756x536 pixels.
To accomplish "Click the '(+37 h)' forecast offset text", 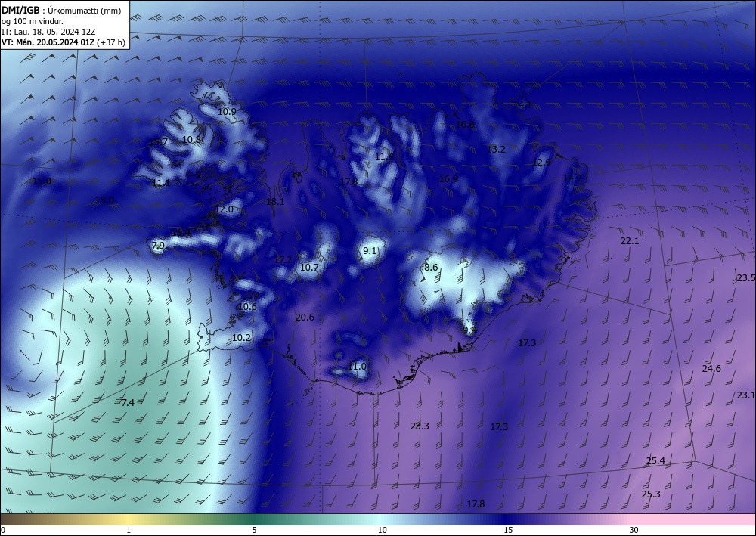I will click(x=111, y=42).
